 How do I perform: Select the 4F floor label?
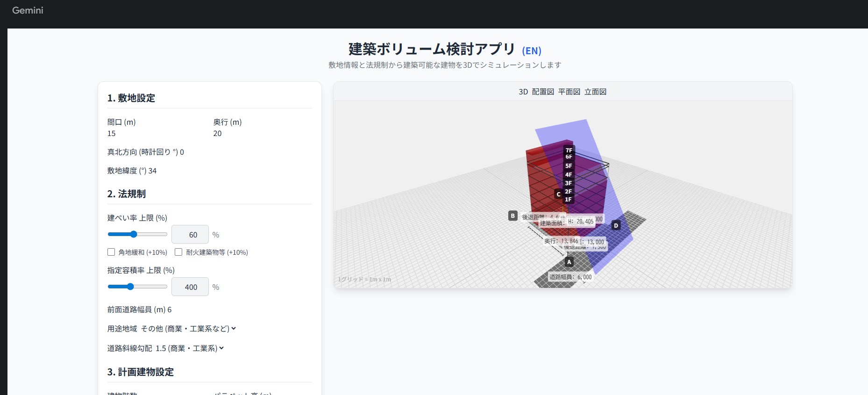click(x=569, y=174)
